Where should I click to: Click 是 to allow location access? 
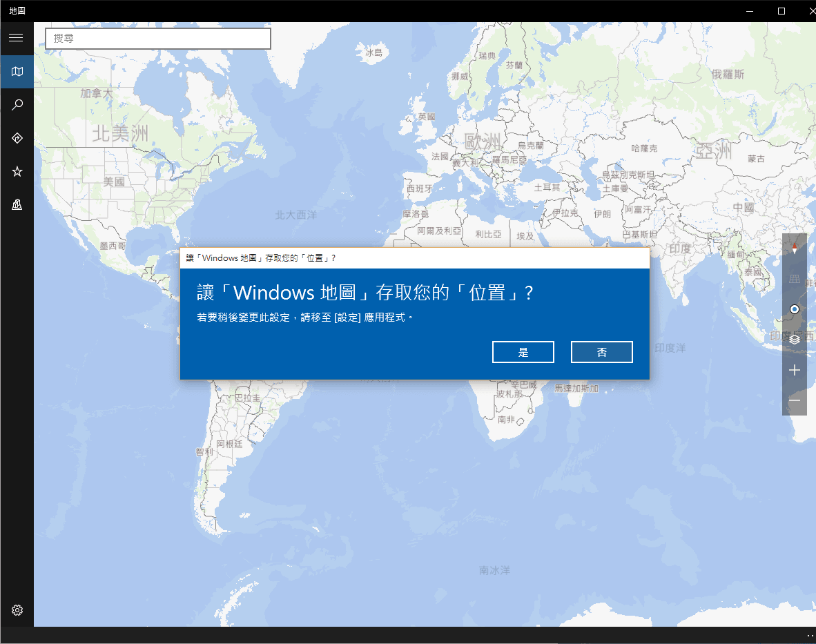pyautogui.click(x=523, y=352)
